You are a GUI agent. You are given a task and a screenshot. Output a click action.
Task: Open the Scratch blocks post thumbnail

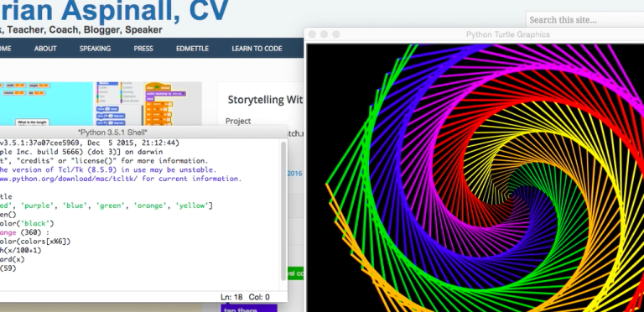101,103
